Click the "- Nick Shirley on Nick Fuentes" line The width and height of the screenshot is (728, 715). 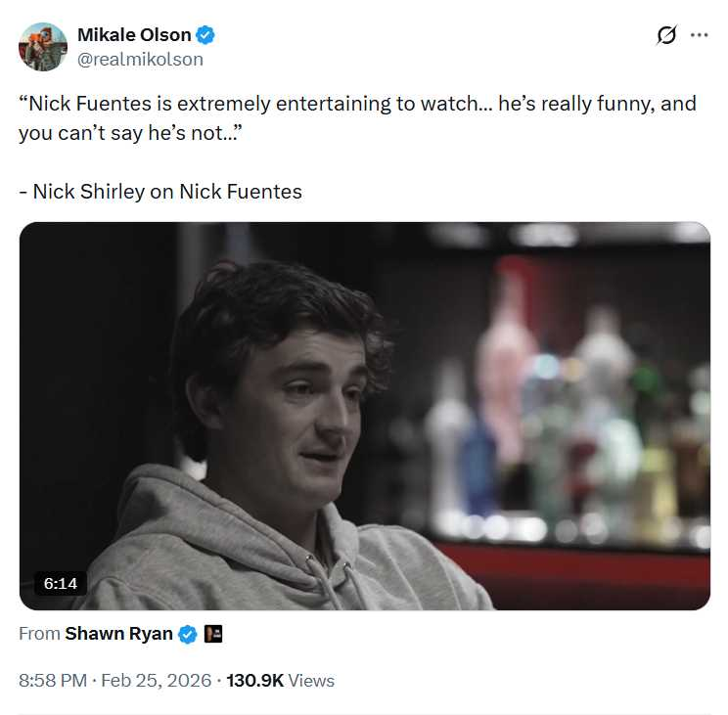160,191
